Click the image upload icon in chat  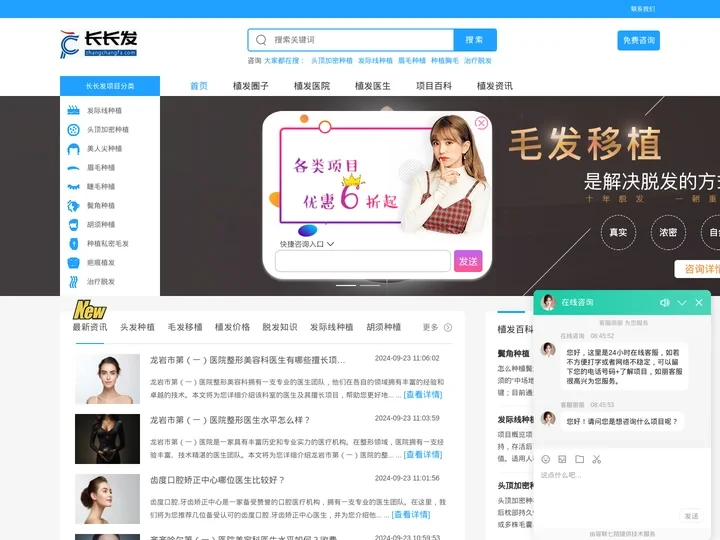562,459
